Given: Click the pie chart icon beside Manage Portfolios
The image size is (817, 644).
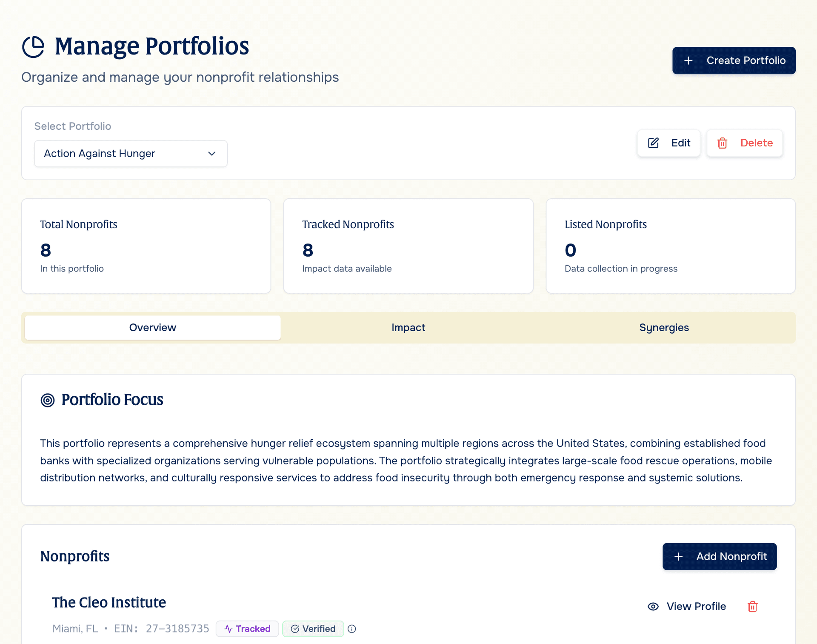Looking at the screenshot, I should 34,46.
